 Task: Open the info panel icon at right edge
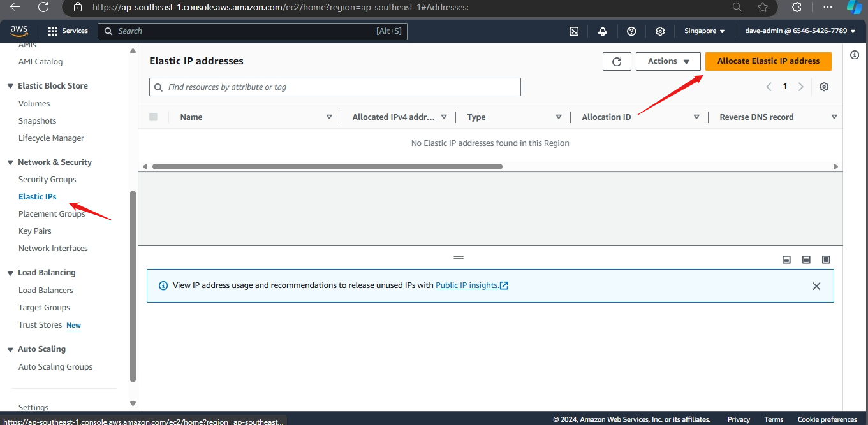[855, 55]
